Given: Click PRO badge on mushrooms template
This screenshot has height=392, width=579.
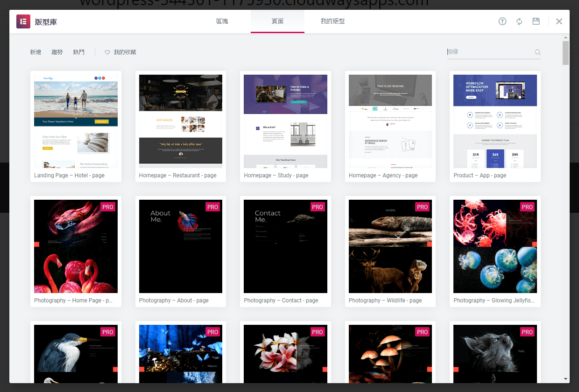Looking at the screenshot, I should pyautogui.click(x=423, y=332).
